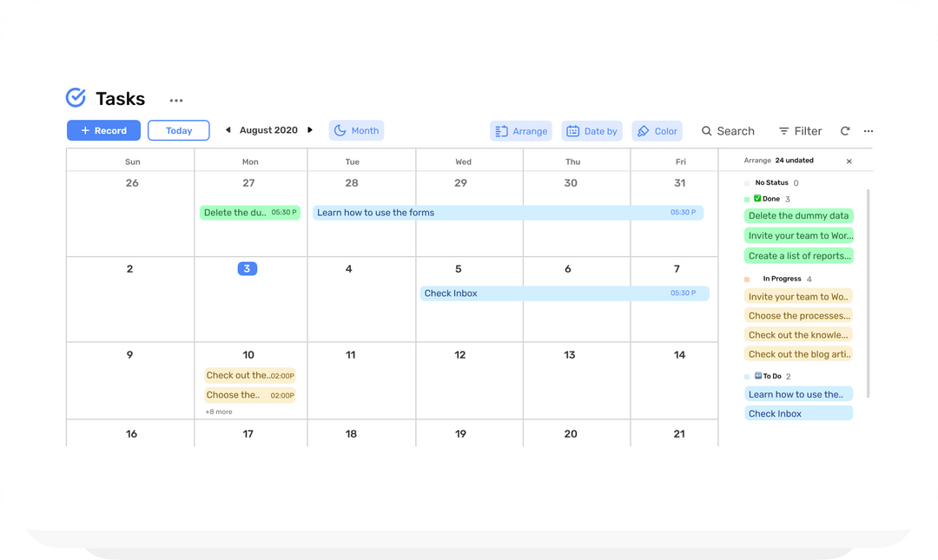Close the Arrange side panel
This screenshot has height=560, width=938.
pyautogui.click(x=849, y=161)
